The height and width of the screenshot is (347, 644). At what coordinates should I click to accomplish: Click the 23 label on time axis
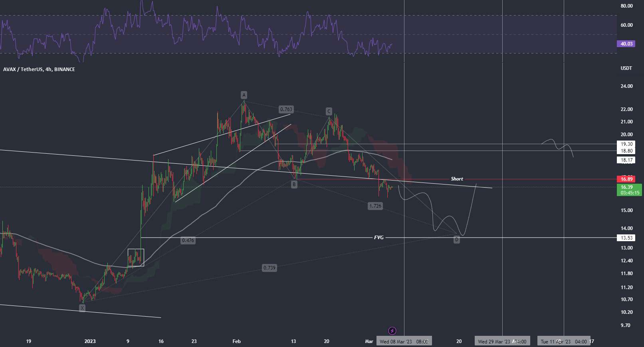coord(194,341)
